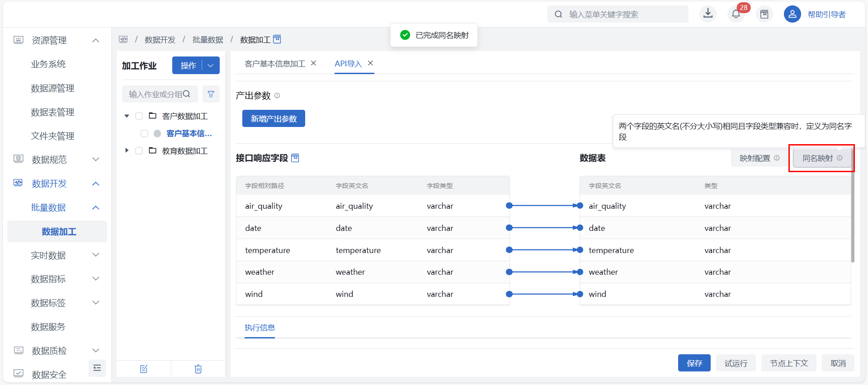The height and width of the screenshot is (385, 868).
Task: Expand the 数据标签 submenu chevron
Action: (95, 302)
